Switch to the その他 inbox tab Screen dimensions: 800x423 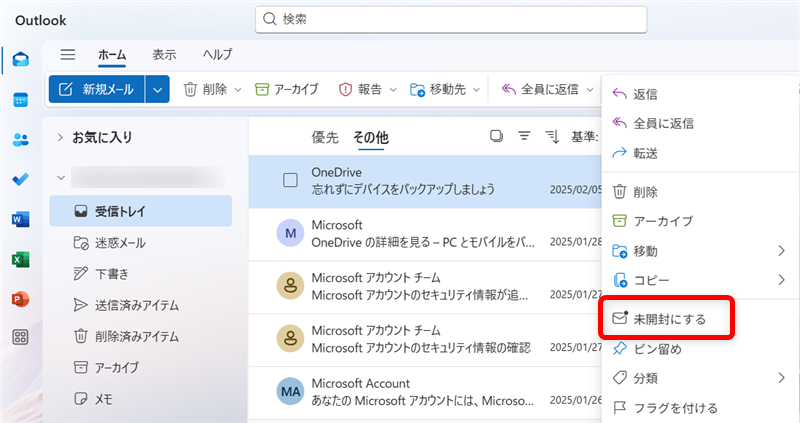pyautogui.click(x=371, y=137)
